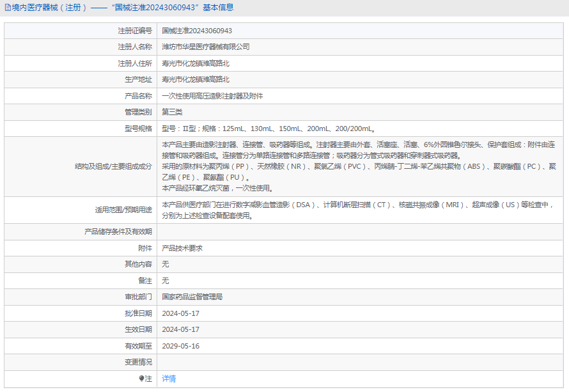Click the 管理类别 label

coord(138,112)
